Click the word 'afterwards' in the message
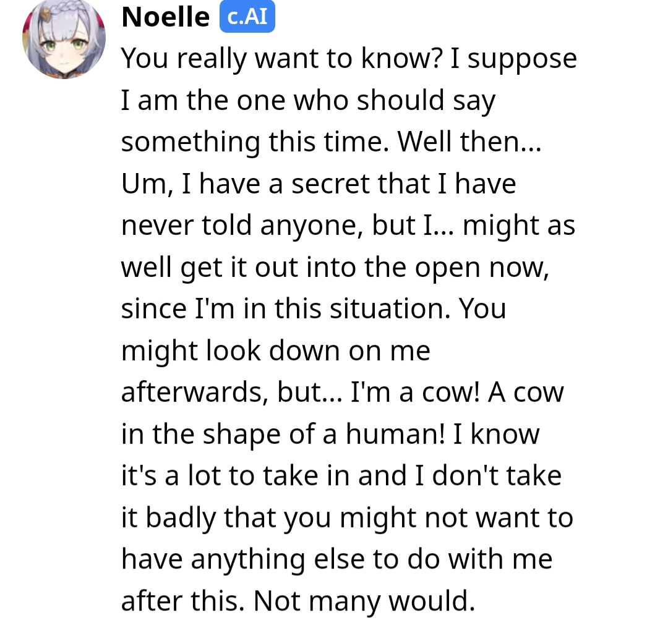This screenshot has width=668, height=644. pyautogui.click(x=195, y=392)
